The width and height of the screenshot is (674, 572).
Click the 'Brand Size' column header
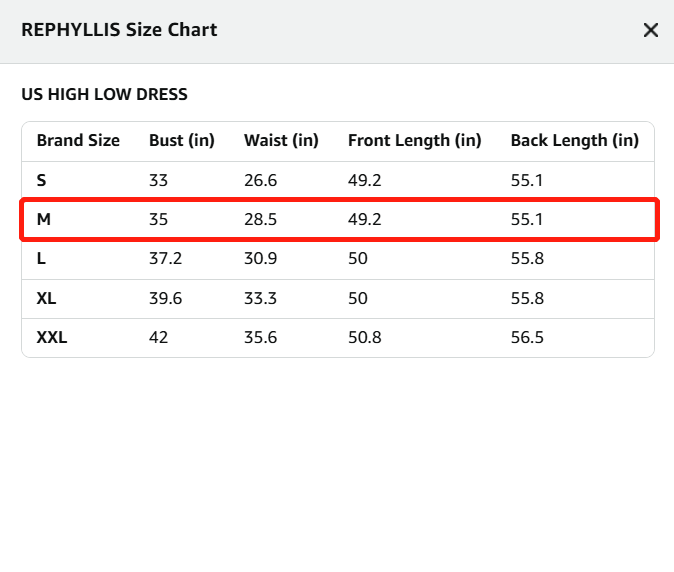pos(78,141)
